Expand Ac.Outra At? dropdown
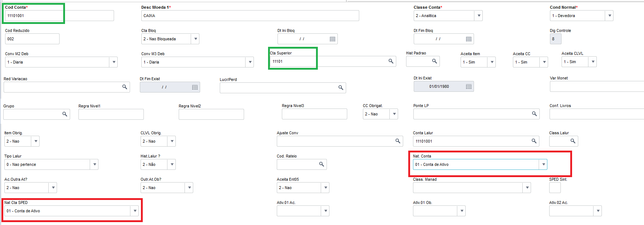 coord(53,188)
